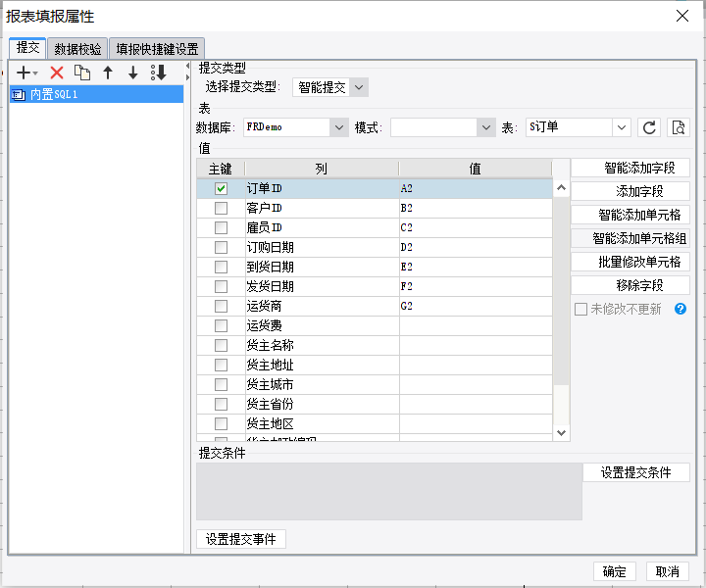Select value cell F2 in 发货日期 row
Screen dimensions: 706x588
point(476,286)
